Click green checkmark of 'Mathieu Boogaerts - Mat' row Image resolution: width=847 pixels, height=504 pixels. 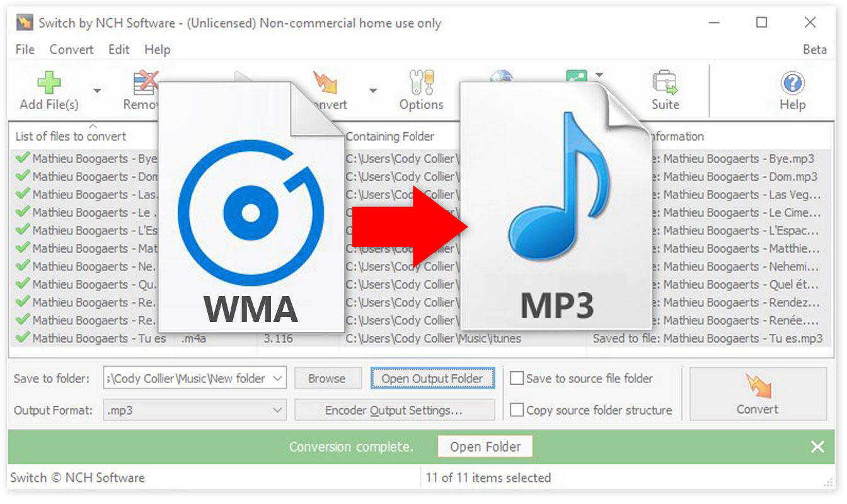[23, 248]
